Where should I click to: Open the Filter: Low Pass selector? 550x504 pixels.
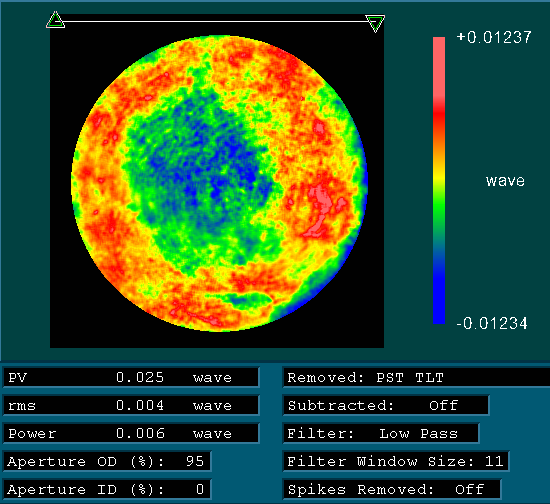tap(381, 434)
